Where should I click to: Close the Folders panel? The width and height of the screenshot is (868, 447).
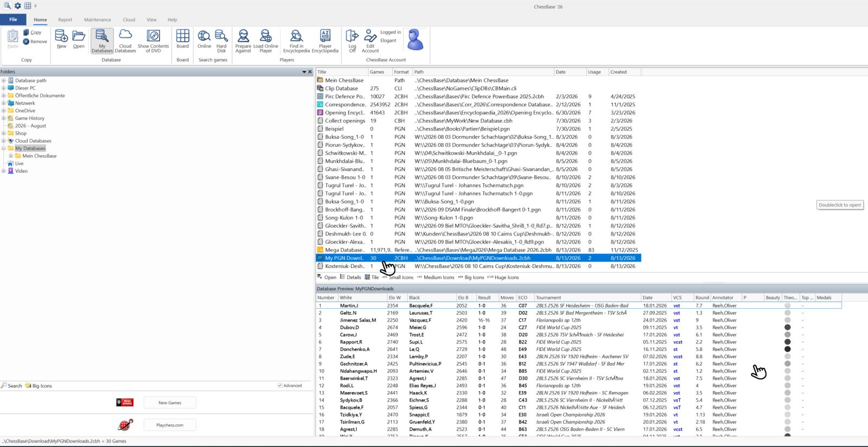[310, 72]
